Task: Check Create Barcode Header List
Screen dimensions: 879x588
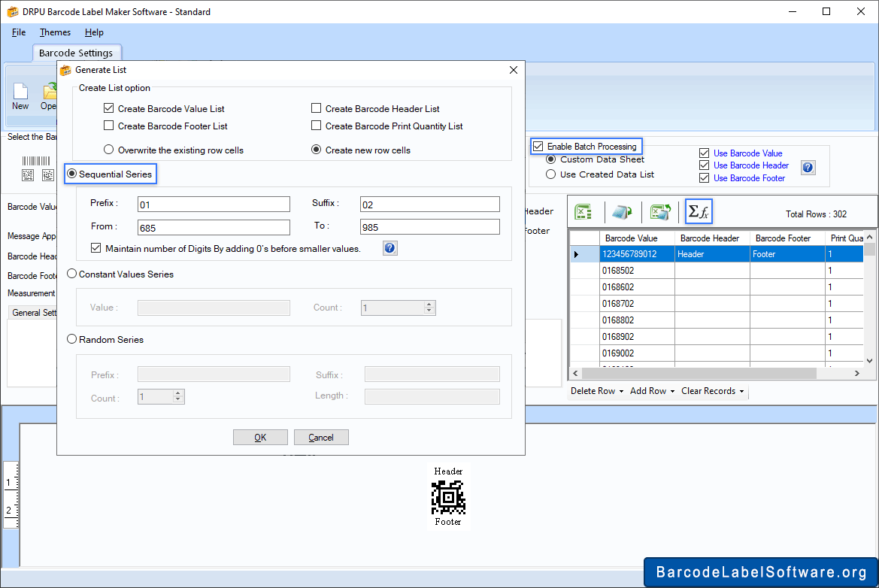Action: click(x=316, y=108)
